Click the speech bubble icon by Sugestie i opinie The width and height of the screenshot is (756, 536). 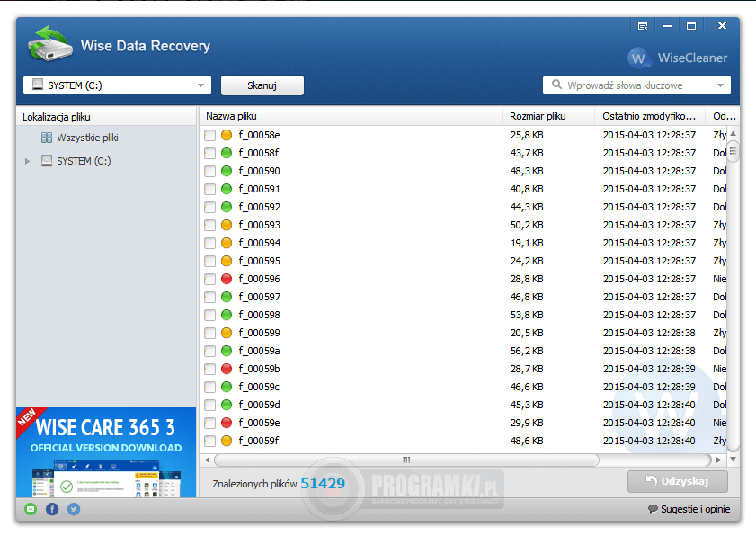(653, 508)
